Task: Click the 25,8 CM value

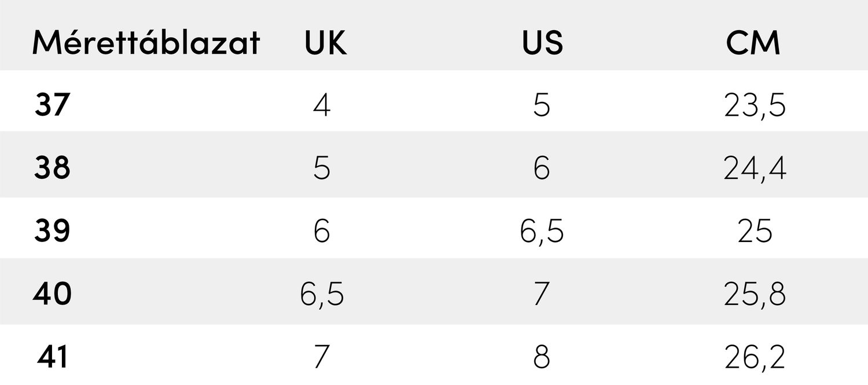Action: [x=755, y=295]
